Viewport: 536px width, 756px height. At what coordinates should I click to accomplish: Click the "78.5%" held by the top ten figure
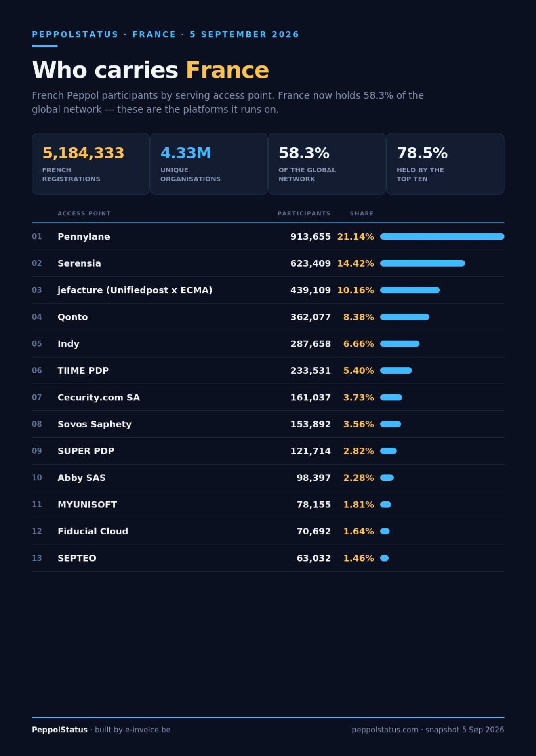[x=422, y=153]
